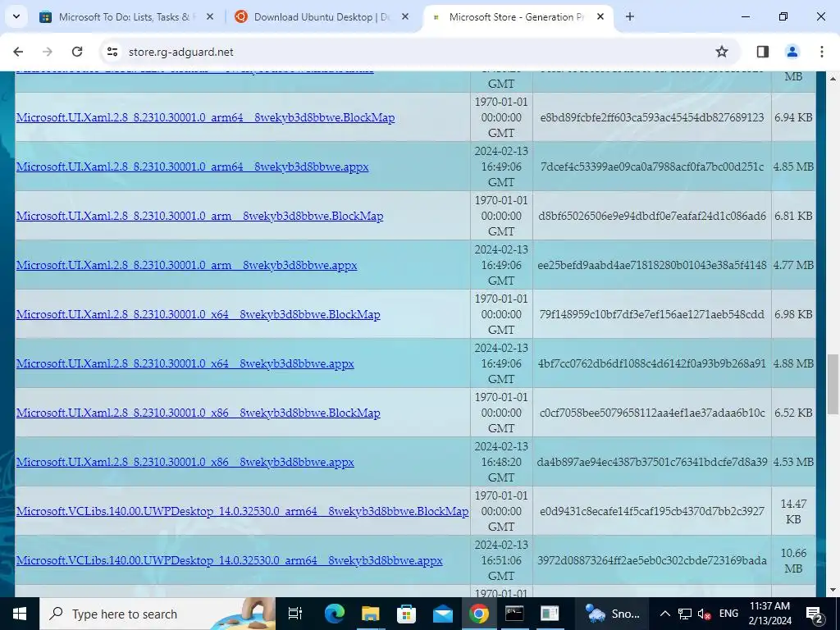
Task: Open the news reader taskbar app icon
Action: pos(550,614)
